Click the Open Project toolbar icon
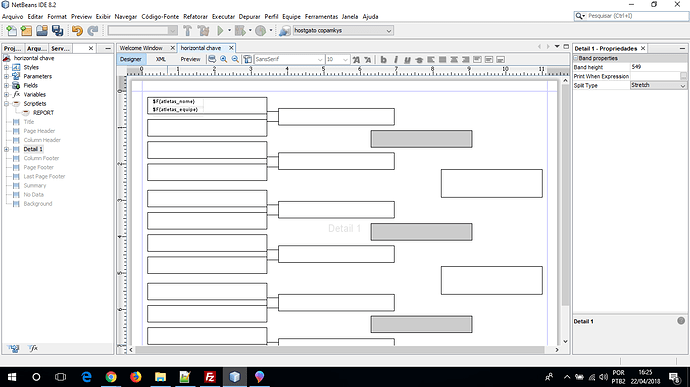 42,30
